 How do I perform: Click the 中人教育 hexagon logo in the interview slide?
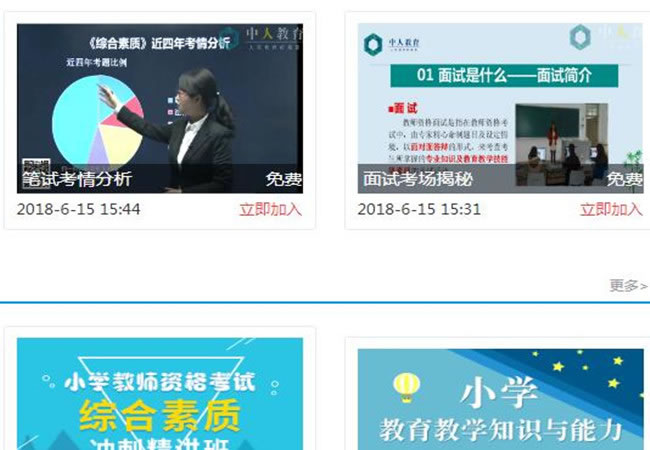(373, 44)
